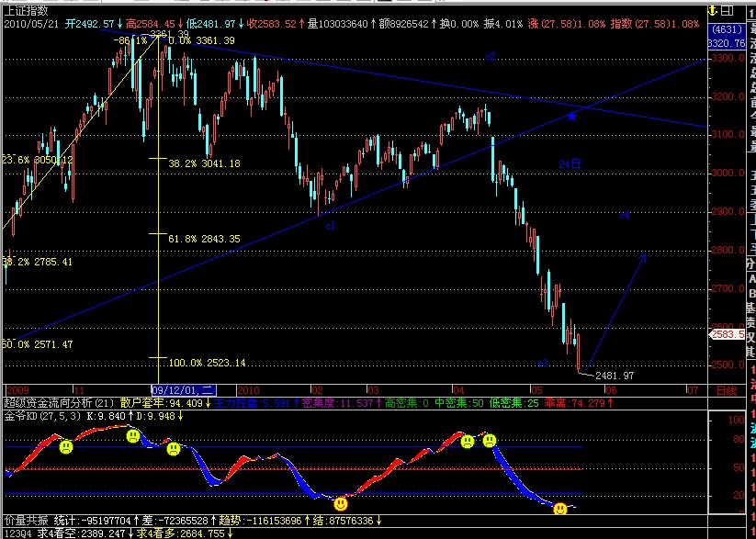The width and height of the screenshot is (756, 539).
Task: Click month 03 on the time axis
Action: click(x=373, y=390)
